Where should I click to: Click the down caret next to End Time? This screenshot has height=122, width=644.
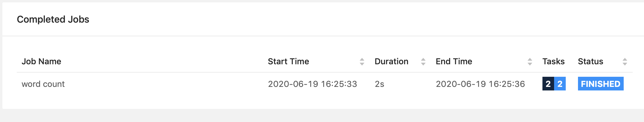point(530,64)
